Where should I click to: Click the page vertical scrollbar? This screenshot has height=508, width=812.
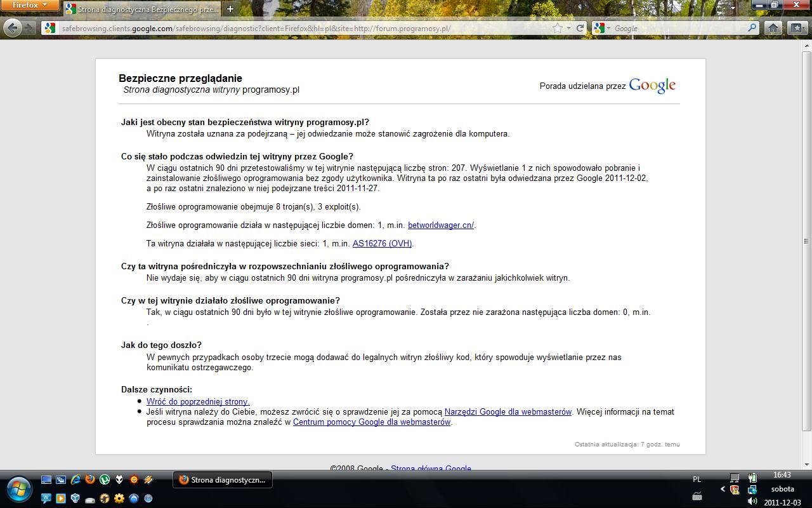coord(807,240)
